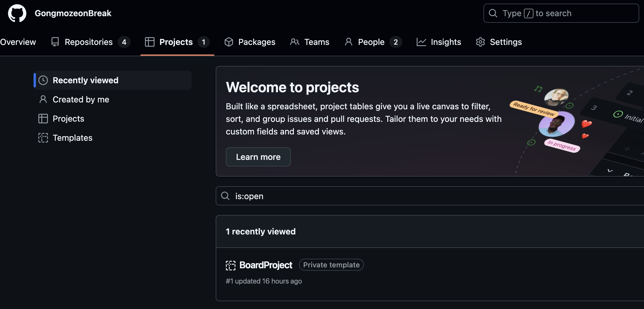Open the BoardProject project link
The height and width of the screenshot is (309, 644).
[x=266, y=265]
